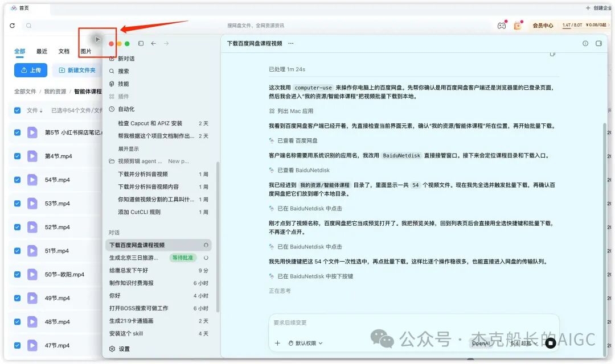The image size is (615, 364).
Task: Toggle the sidebar panel icon beside the back arrow
Action: click(141, 43)
